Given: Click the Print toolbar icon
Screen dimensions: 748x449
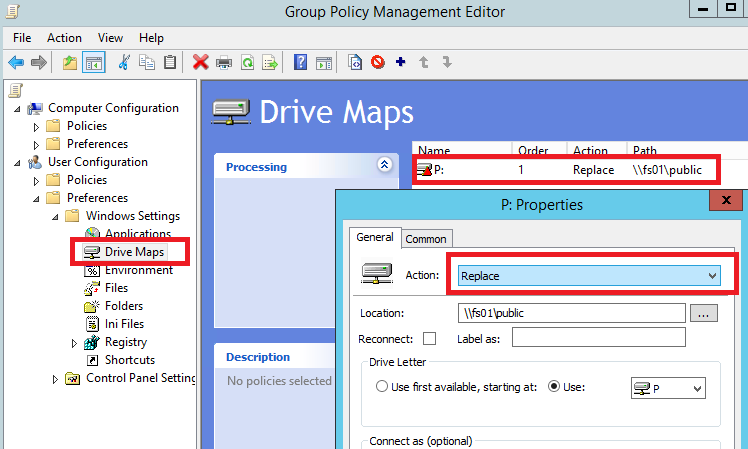Looking at the screenshot, I should [224, 62].
